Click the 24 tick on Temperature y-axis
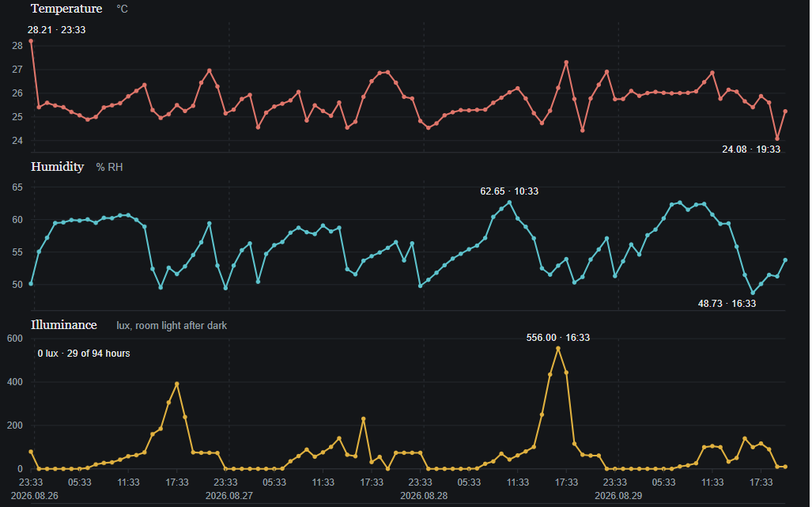 17,140
